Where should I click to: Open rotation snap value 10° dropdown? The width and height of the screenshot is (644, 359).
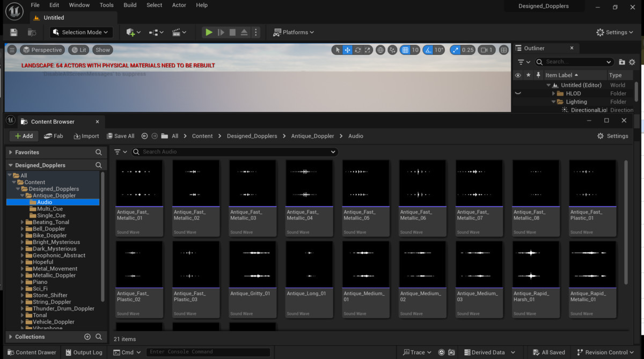tap(439, 50)
